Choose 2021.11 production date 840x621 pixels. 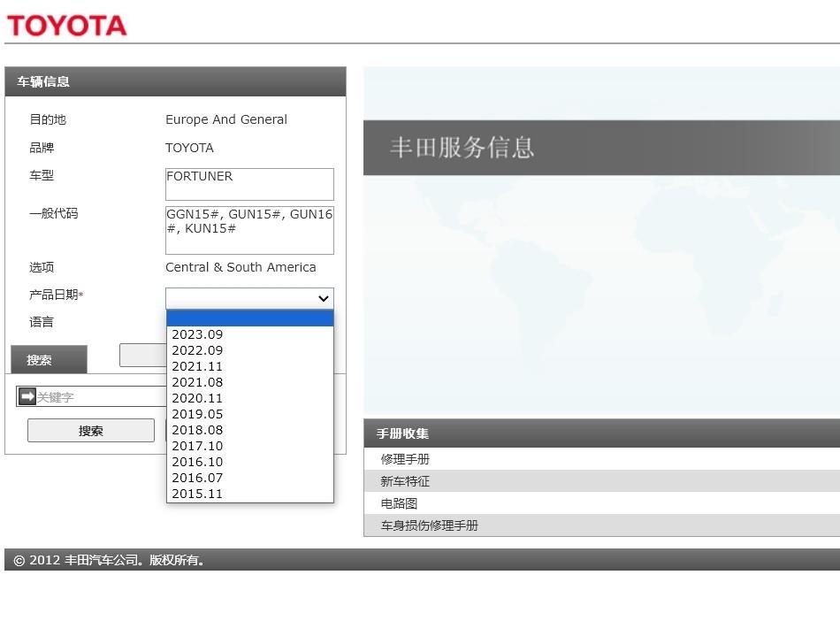click(249, 366)
